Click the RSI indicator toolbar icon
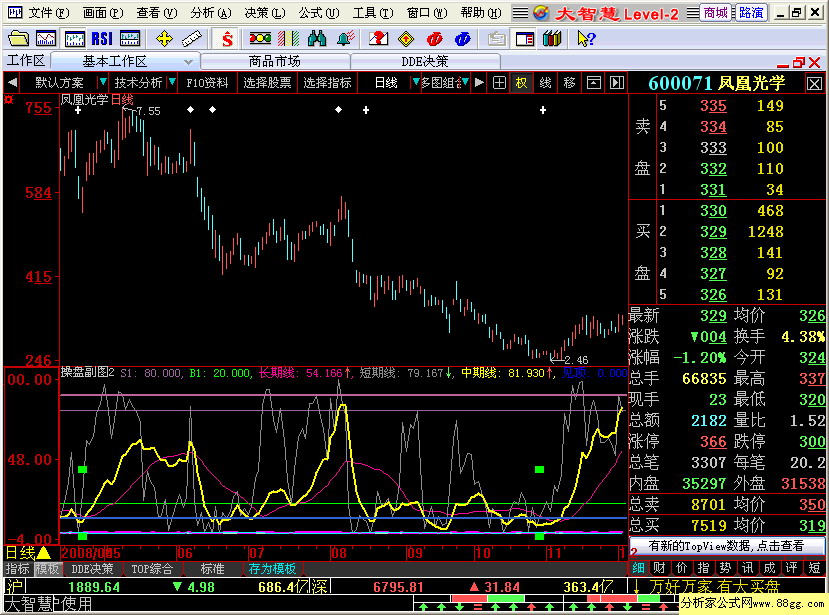This screenshot has height=615, width=829. pyautogui.click(x=102, y=39)
